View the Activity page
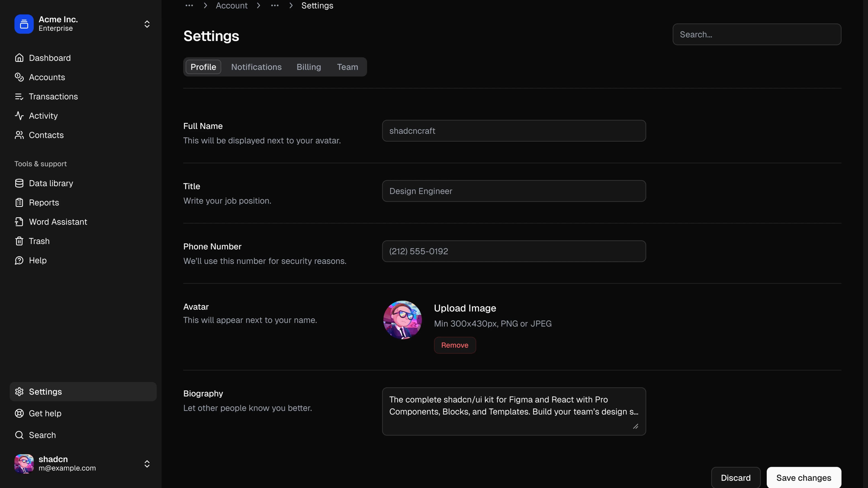868x488 pixels. point(43,115)
